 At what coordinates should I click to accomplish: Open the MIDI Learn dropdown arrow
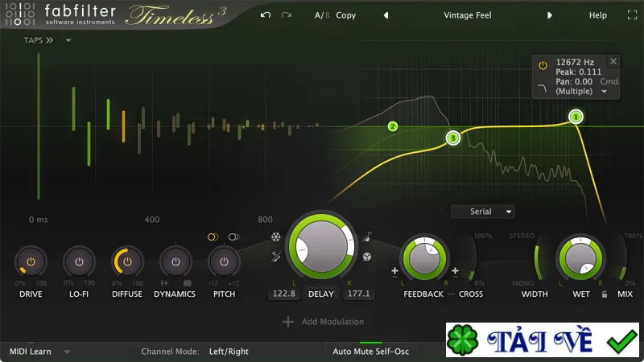67,352
